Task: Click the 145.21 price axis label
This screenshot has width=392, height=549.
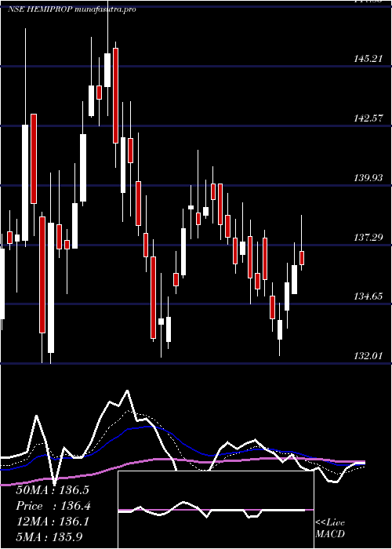Action: click(368, 59)
